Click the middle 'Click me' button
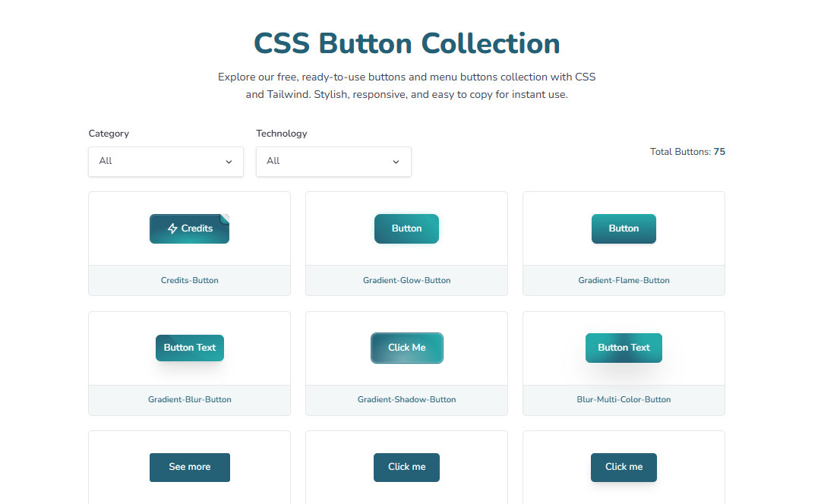The width and height of the screenshot is (821, 504). [x=406, y=467]
